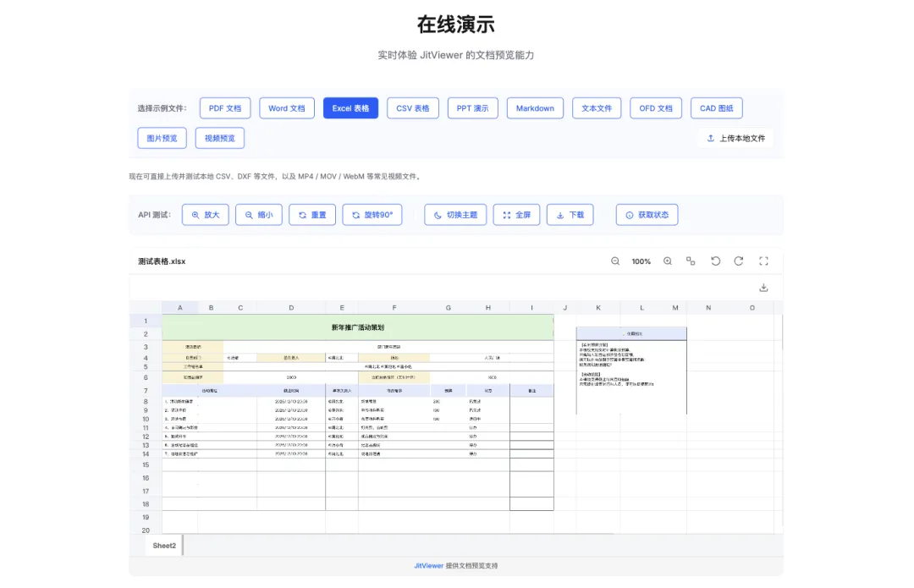Click the 切换主题 theme switcher

(454, 214)
